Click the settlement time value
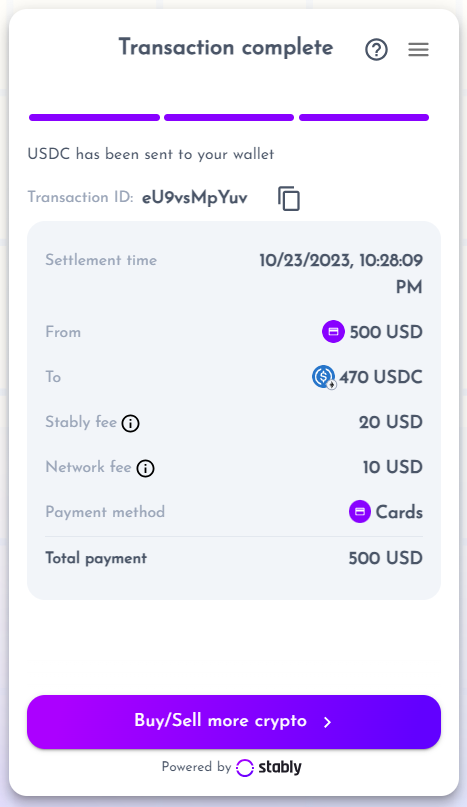Image resolution: width=467 pixels, height=807 pixels. coord(341,273)
